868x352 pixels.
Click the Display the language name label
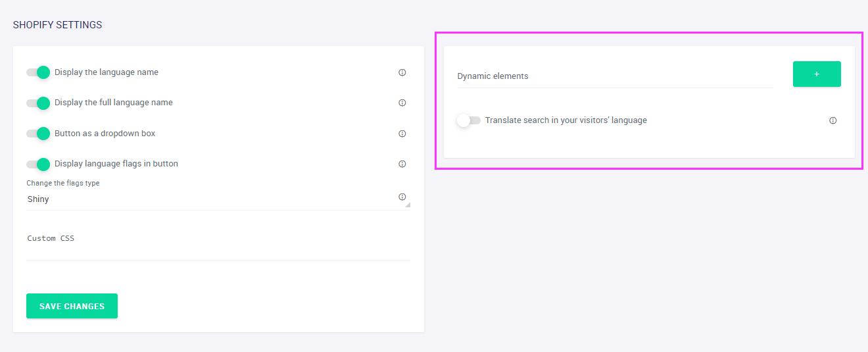point(107,72)
